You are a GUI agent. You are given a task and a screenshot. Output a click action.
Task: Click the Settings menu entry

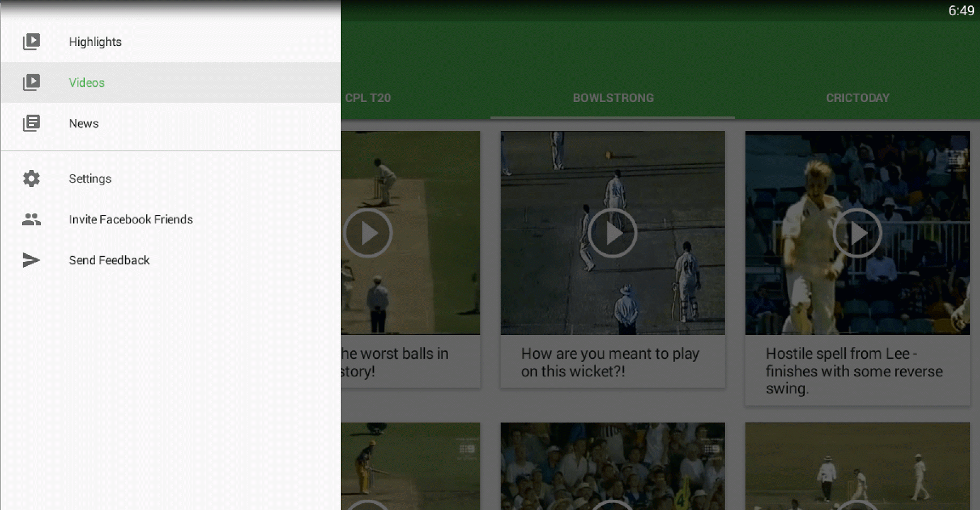(x=90, y=178)
